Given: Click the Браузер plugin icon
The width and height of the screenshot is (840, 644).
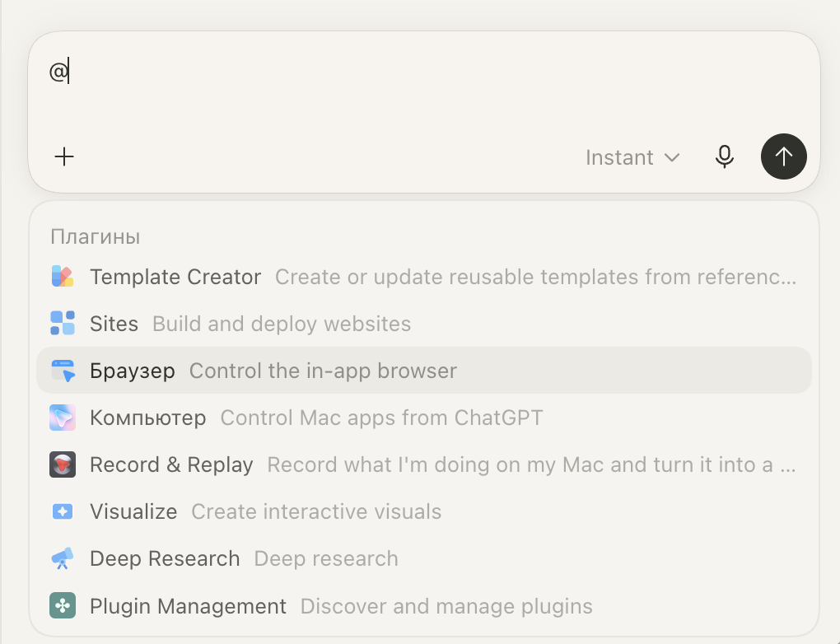Looking at the screenshot, I should pyautogui.click(x=63, y=371).
